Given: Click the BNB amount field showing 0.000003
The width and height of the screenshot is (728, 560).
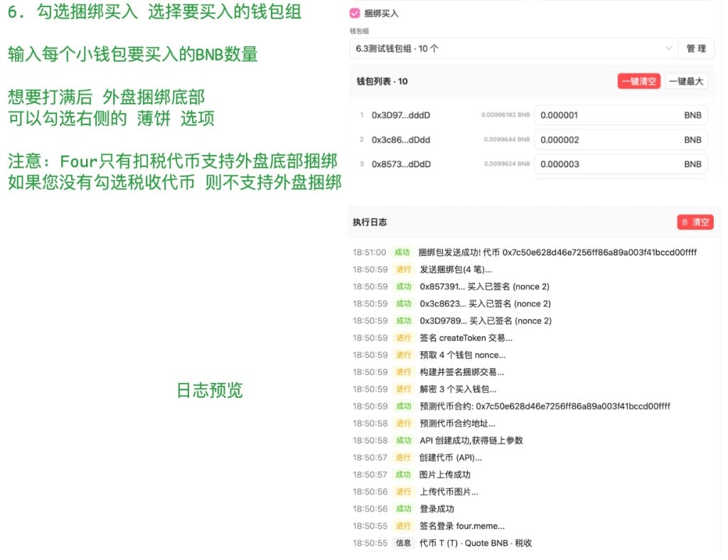Looking at the screenshot, I should 621,164.
